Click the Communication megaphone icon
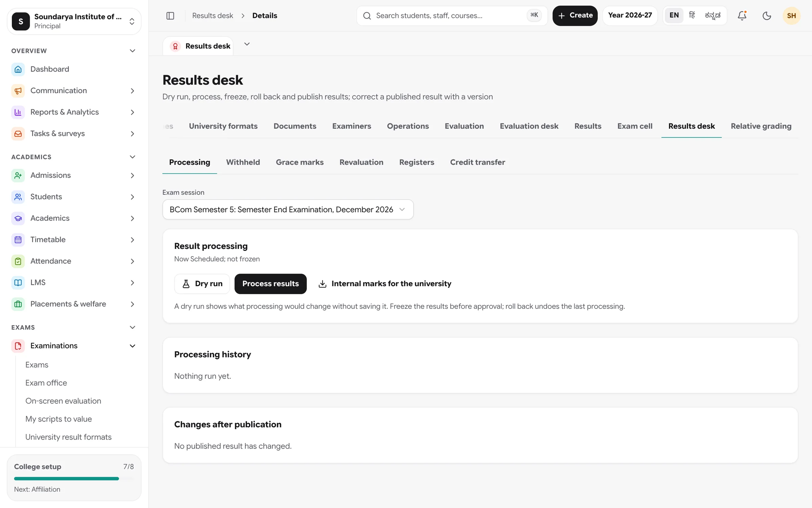This screenshot has height=508, width=812. tap(18, 91)
